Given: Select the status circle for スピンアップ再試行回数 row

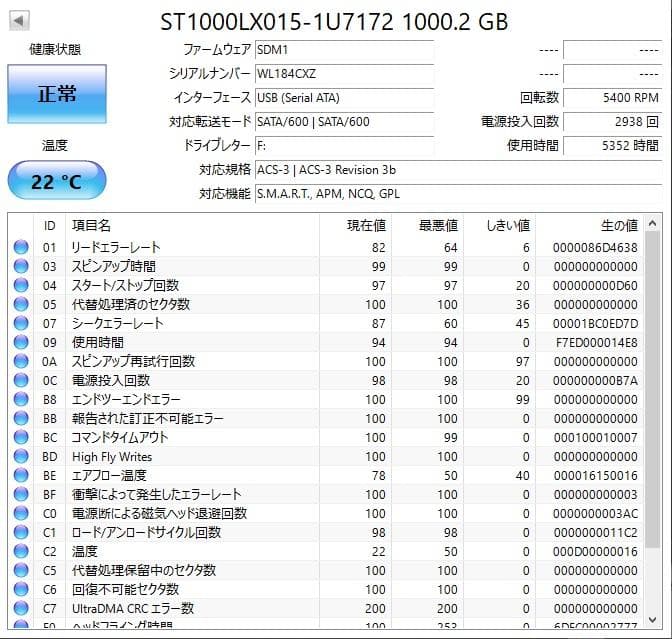Looking at the screenshot, I should [21, 361].
